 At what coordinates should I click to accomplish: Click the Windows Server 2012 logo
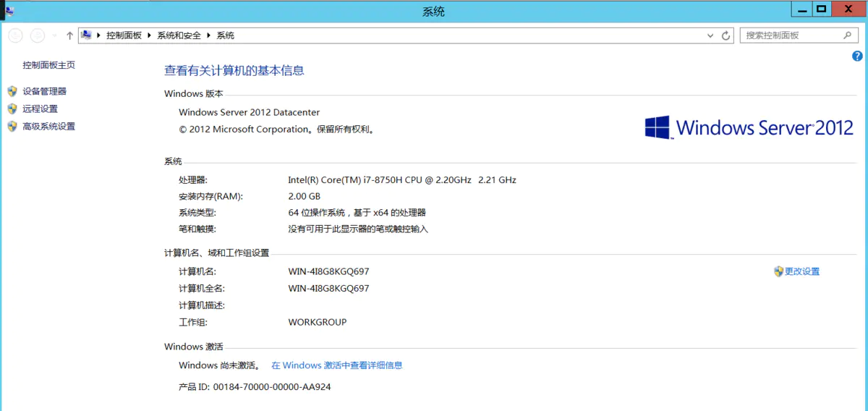(749, 127)
